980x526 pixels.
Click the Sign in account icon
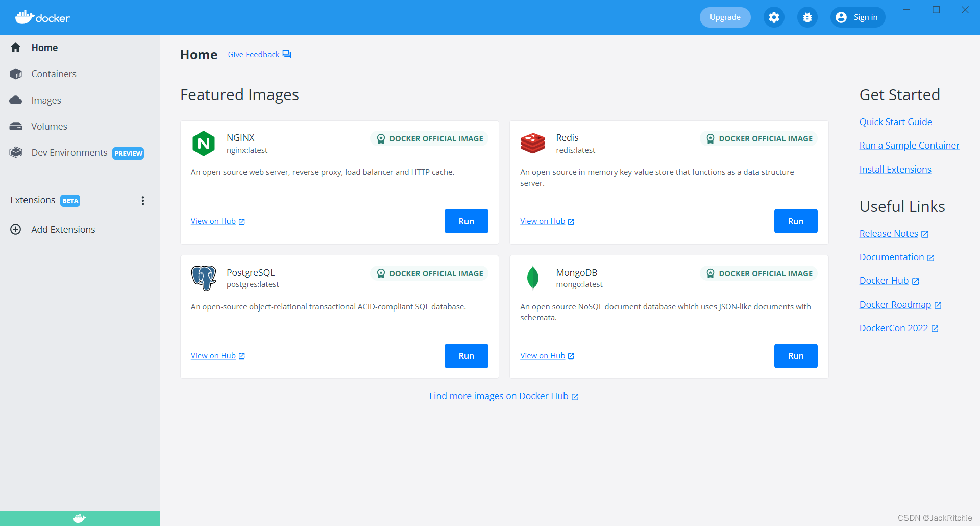coord(841,17)
